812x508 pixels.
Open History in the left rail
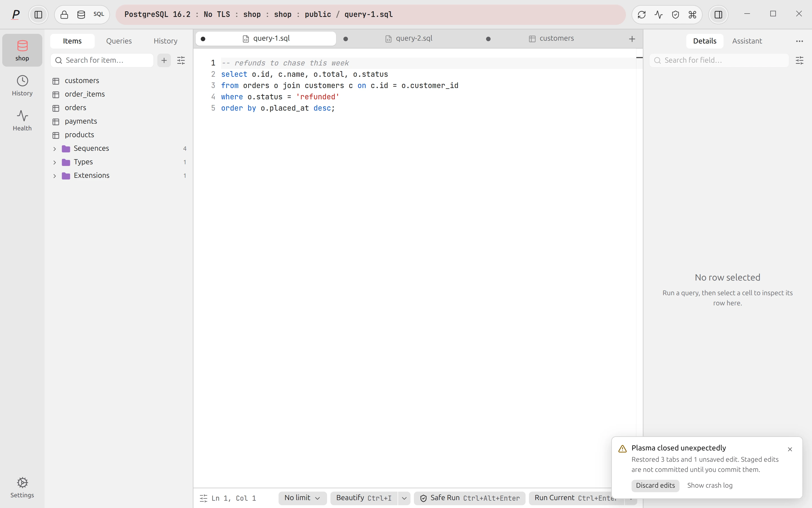tap(22, 86)
